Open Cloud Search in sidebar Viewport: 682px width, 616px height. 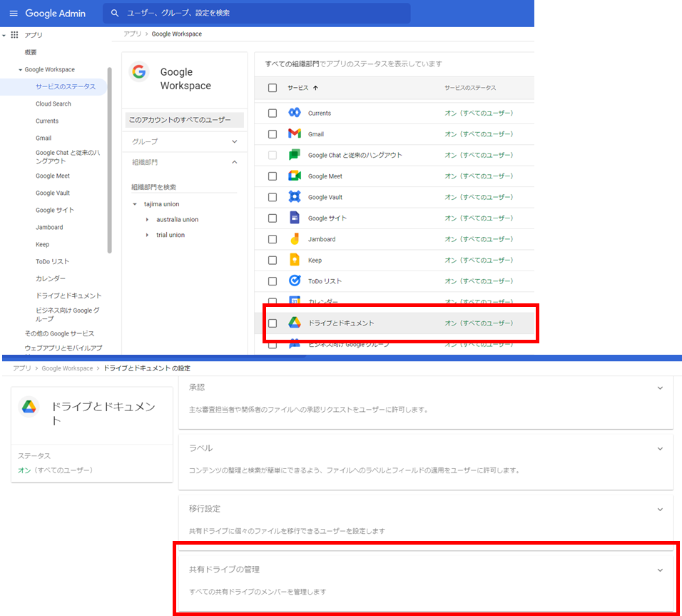click(x=53, y=103)
